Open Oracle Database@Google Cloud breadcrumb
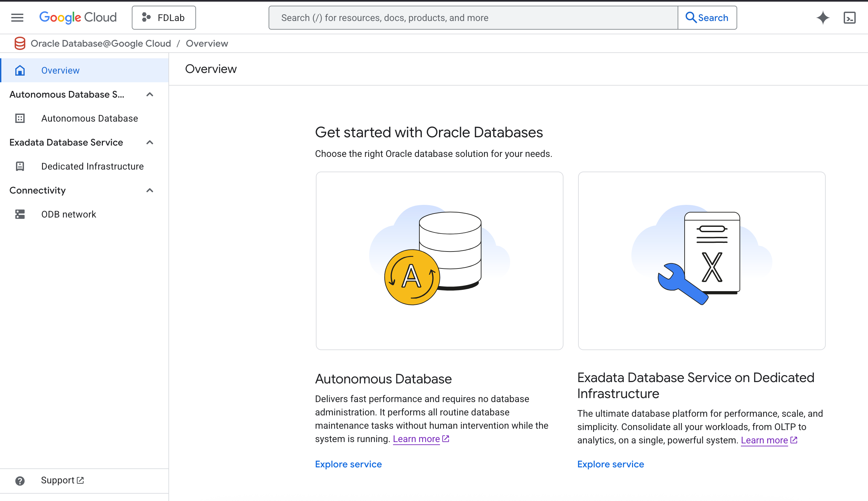 coord(101,43)
